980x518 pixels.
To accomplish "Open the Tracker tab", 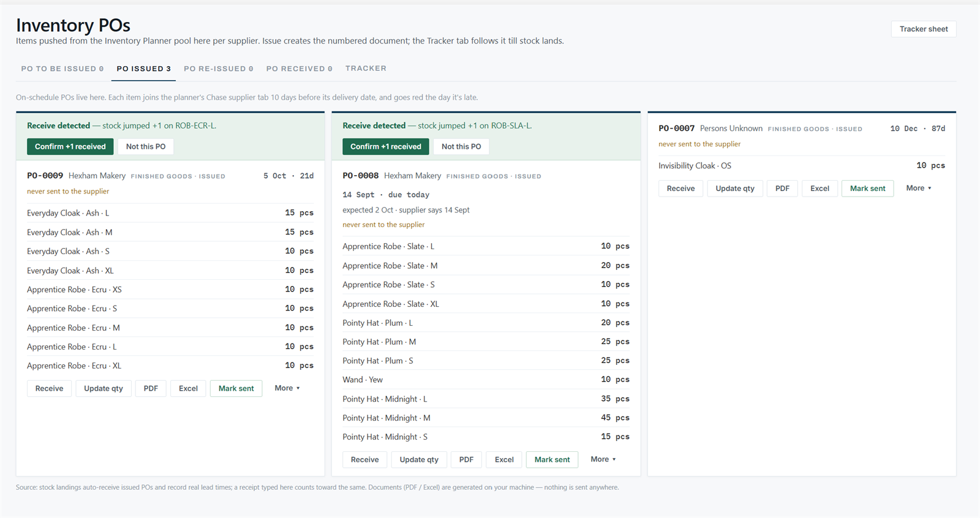I will tap(366, 69).
